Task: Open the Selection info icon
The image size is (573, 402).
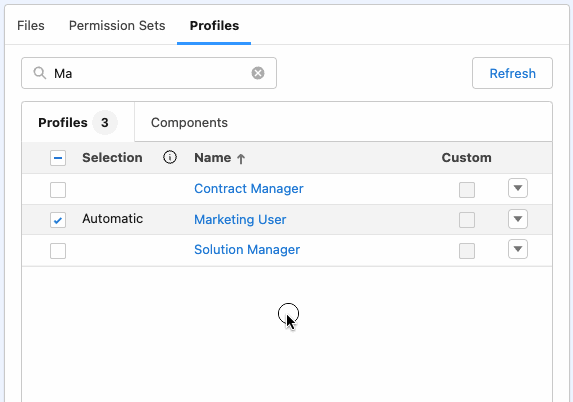Action: point(170,157)
